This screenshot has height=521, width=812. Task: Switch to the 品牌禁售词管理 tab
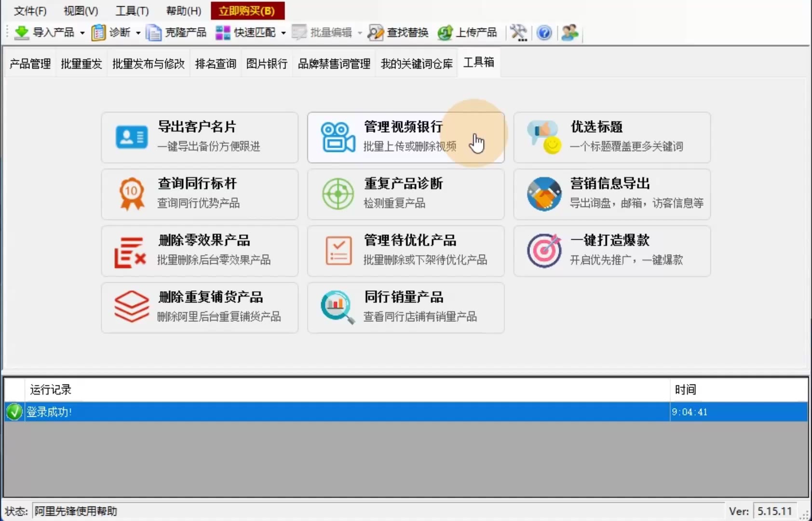click(334, 64)
